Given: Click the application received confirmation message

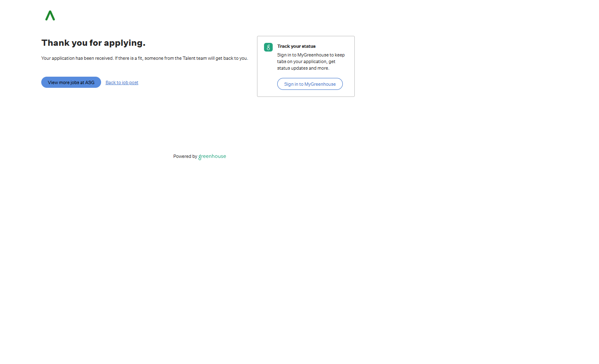Looking at the screenshot, I should click(144, 59).
